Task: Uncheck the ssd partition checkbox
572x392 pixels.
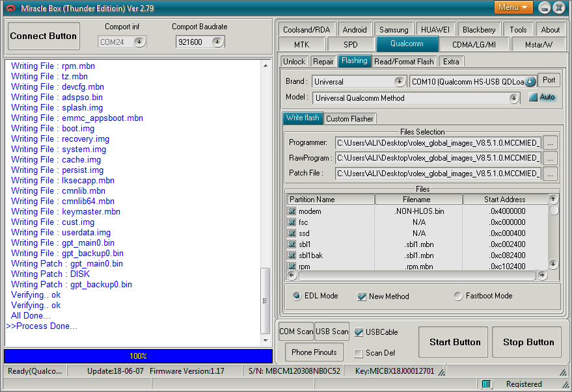Action: (x=292, y=233)
